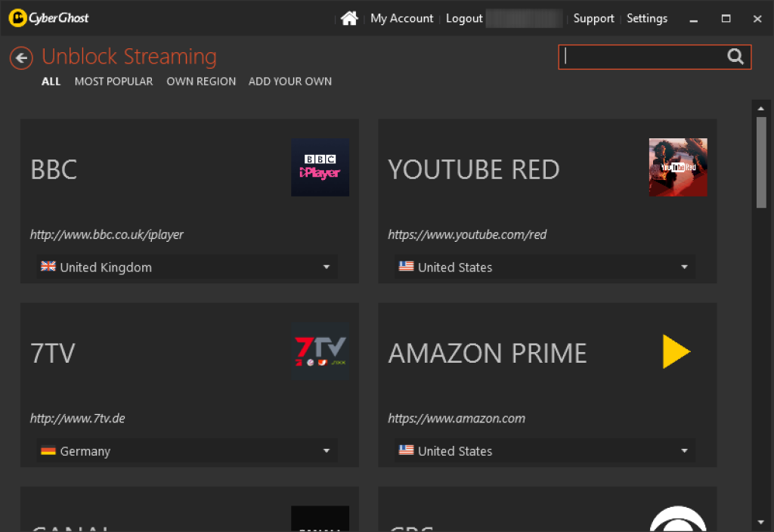Open the ADD YOUR OWN tab
Screen dimensions: 774x532
pyautogui.click(x=289, y=82)
